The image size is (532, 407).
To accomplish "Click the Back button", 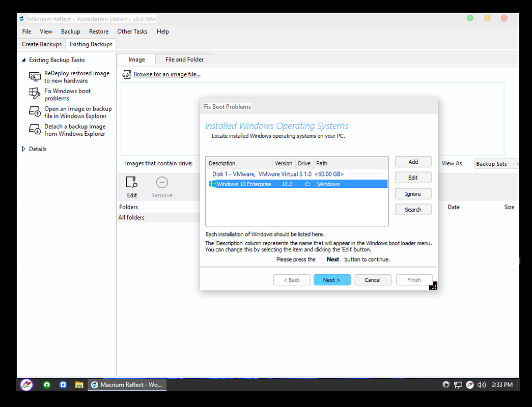I will coord(292,280).
